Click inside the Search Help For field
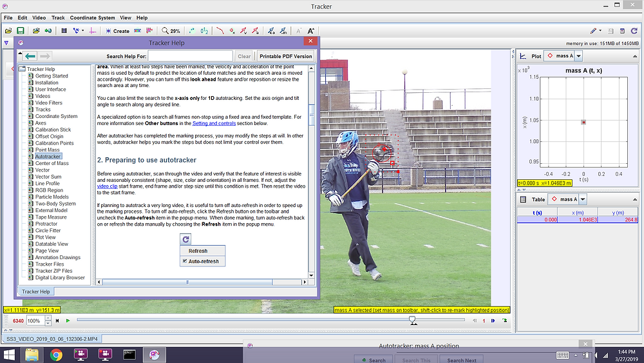 tap(190, 56)
